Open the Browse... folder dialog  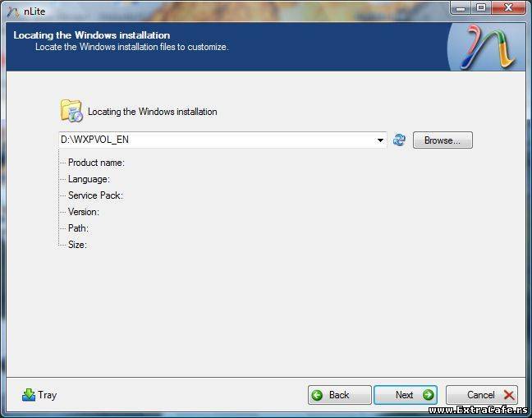443,140
